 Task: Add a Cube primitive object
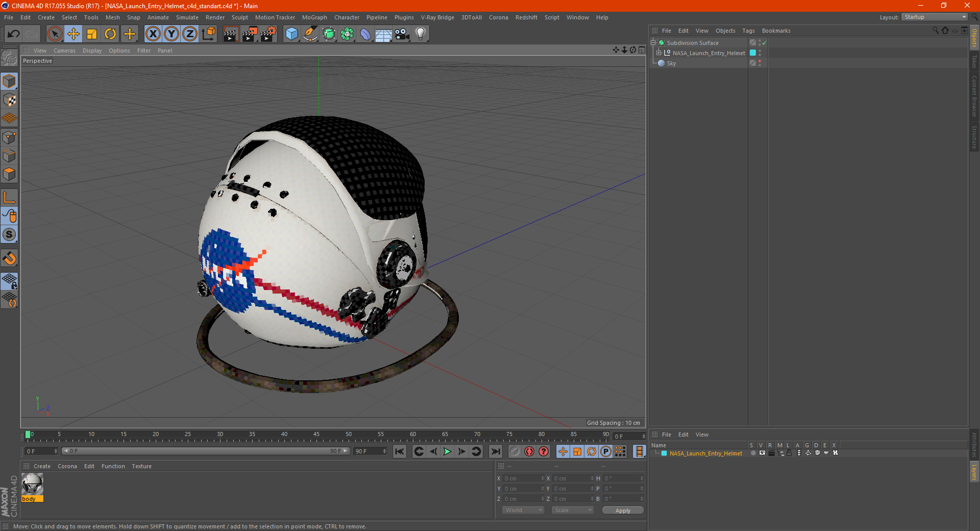[x=291, y=34]
